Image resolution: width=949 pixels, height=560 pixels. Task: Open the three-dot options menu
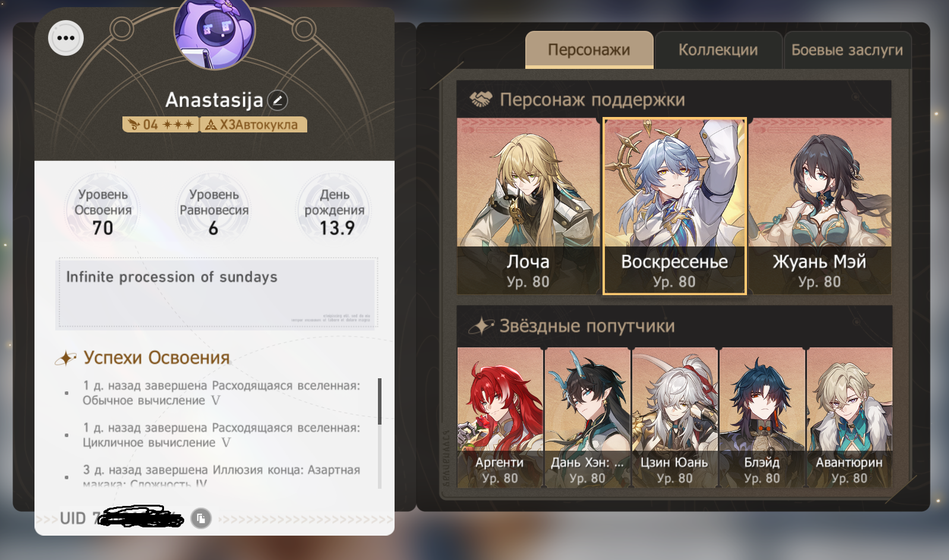point(66,38)
